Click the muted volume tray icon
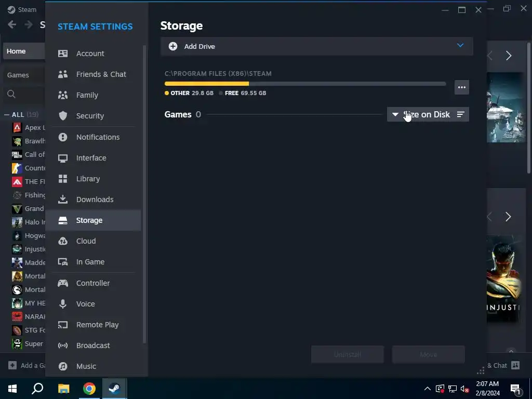This screenshot has height=399, width=532. pyautogui.click(x=464, y=389)
